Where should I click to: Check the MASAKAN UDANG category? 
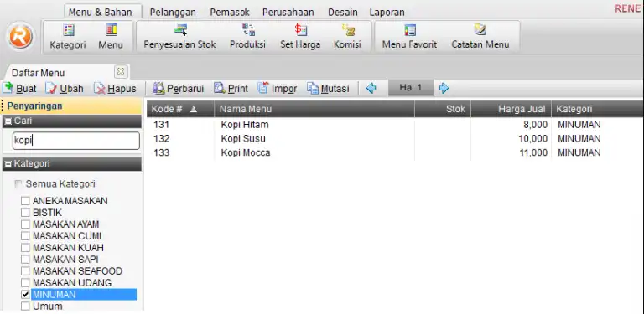tap(25, 283)
